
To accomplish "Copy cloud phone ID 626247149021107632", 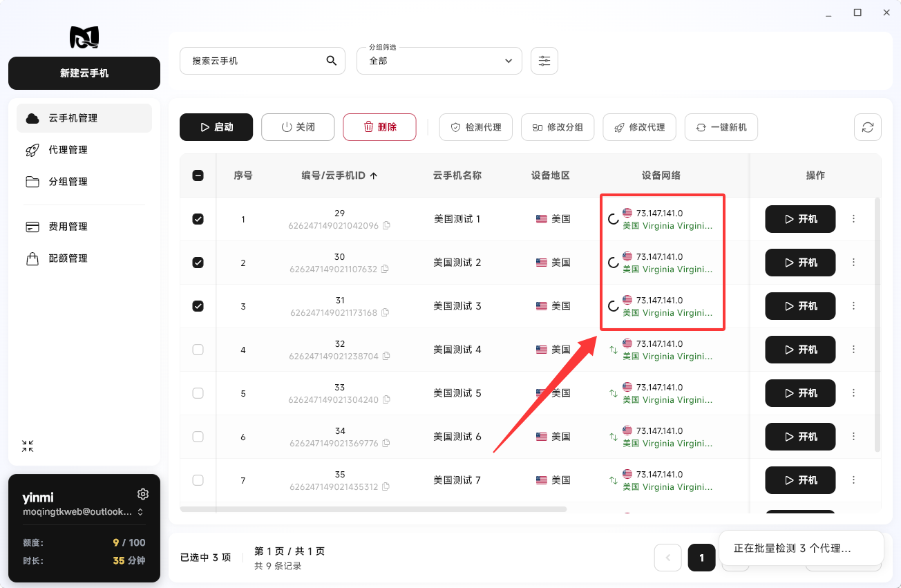I will coord(386,269).
